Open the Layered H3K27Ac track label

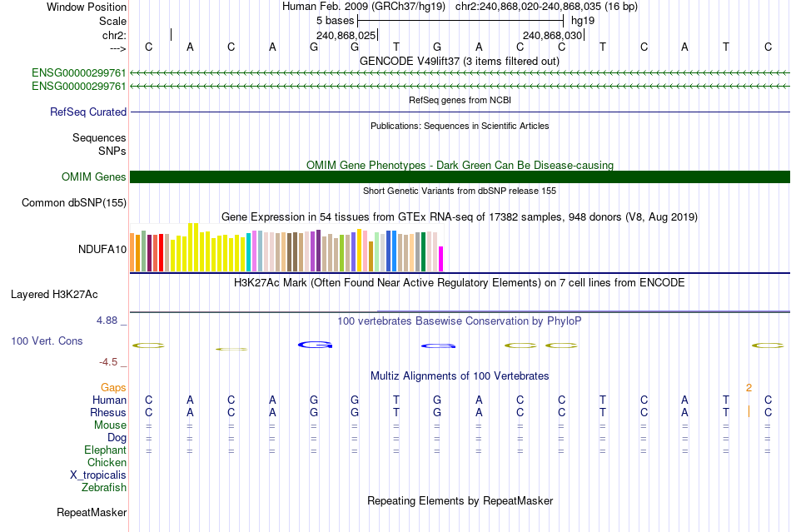point(54,295)
